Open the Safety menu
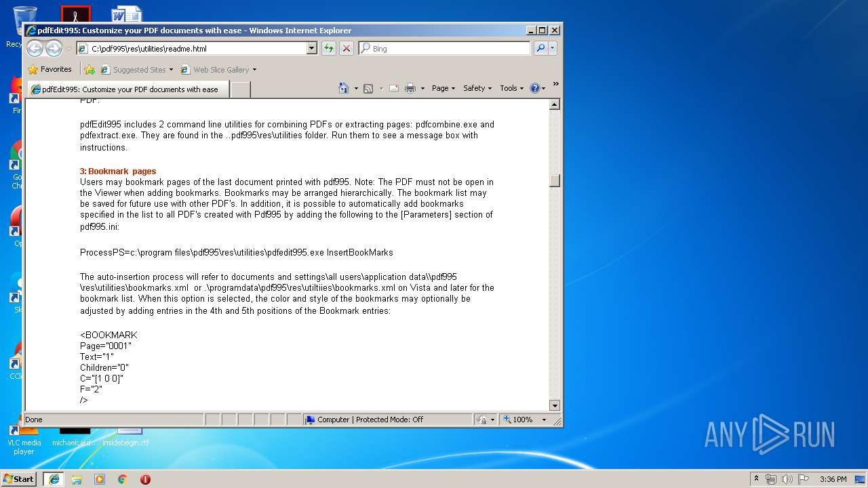This screenshot has width=868, height=488. pyautogui.click(x=477, y=88)
